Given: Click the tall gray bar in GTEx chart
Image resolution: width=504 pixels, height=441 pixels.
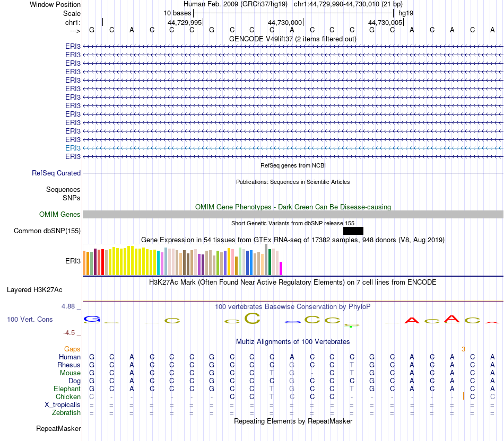Looking at the screenshot, I should [x=266, y=260].
